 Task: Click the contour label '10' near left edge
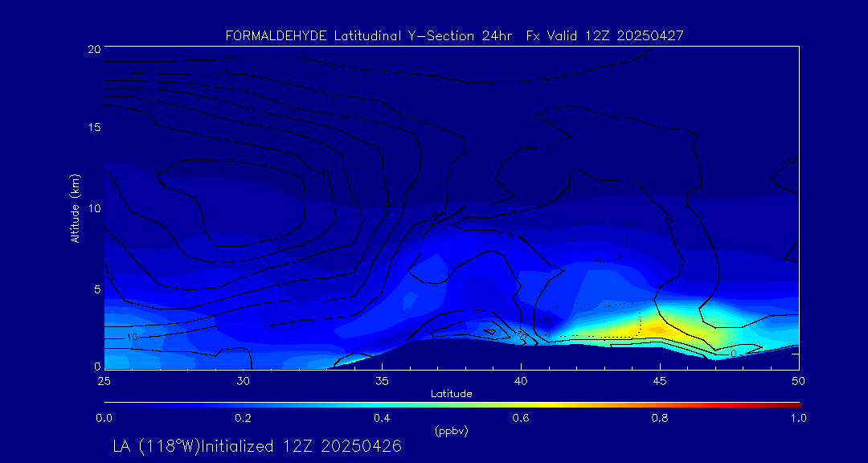pyautogui.click(x=133, y=337)
